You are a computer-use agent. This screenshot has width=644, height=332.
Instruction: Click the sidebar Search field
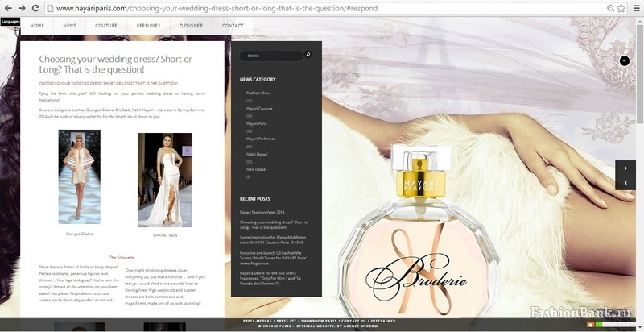click(271, 56)
